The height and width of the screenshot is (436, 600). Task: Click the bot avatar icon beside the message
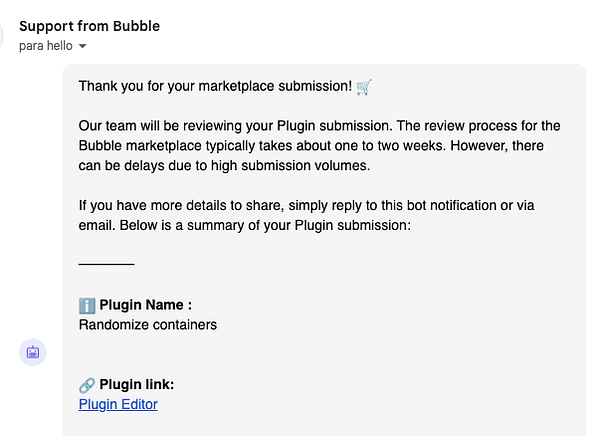point(33,352)
